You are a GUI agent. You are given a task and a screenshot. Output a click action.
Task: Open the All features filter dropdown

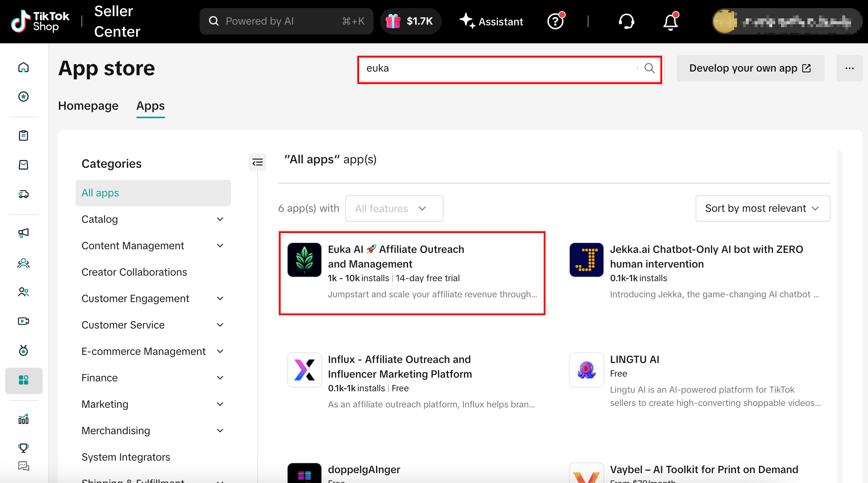394,208
